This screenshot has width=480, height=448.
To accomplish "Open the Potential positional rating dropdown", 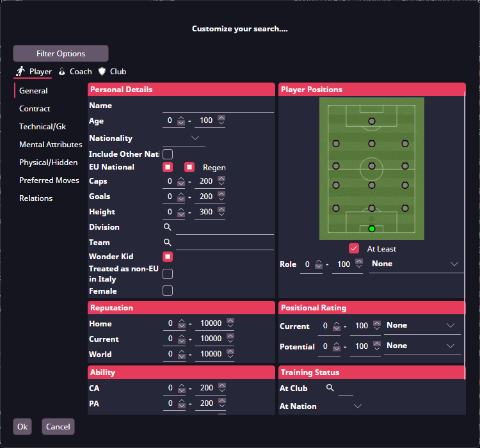I will coord(451,346).
